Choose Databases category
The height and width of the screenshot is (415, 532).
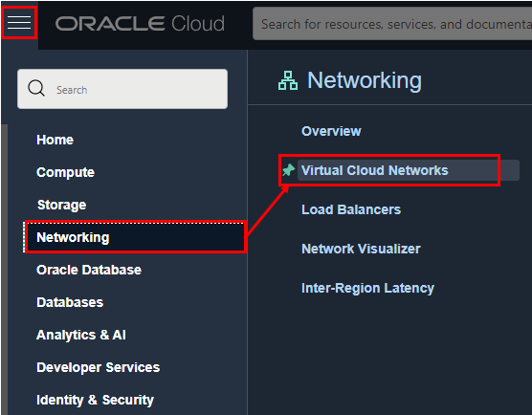click(x=70, y=302)
